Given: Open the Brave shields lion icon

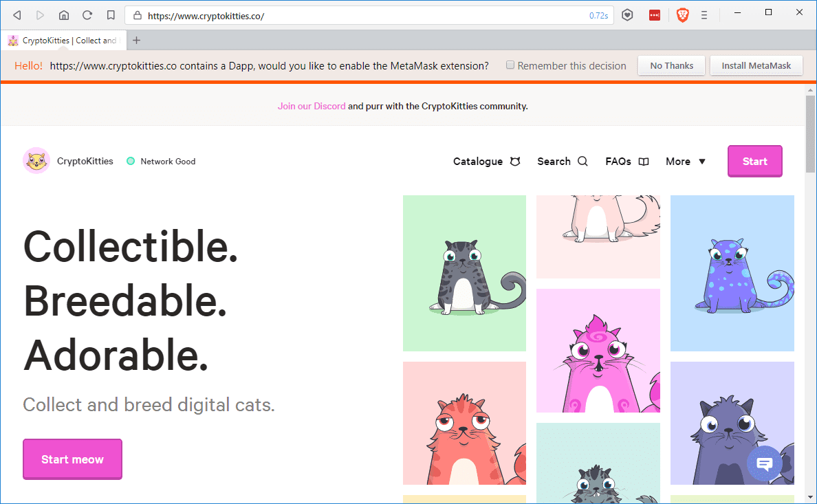Looking at the screenshot, I should tap(683, 16).
